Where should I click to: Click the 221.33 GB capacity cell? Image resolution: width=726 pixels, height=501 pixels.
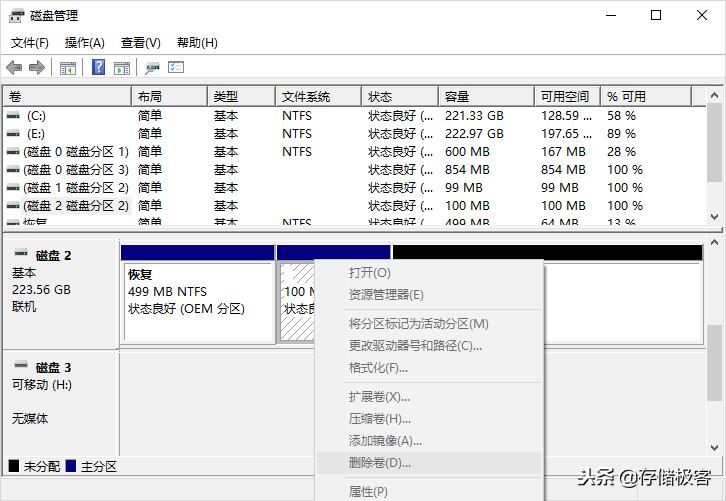[x=474, y=116]
